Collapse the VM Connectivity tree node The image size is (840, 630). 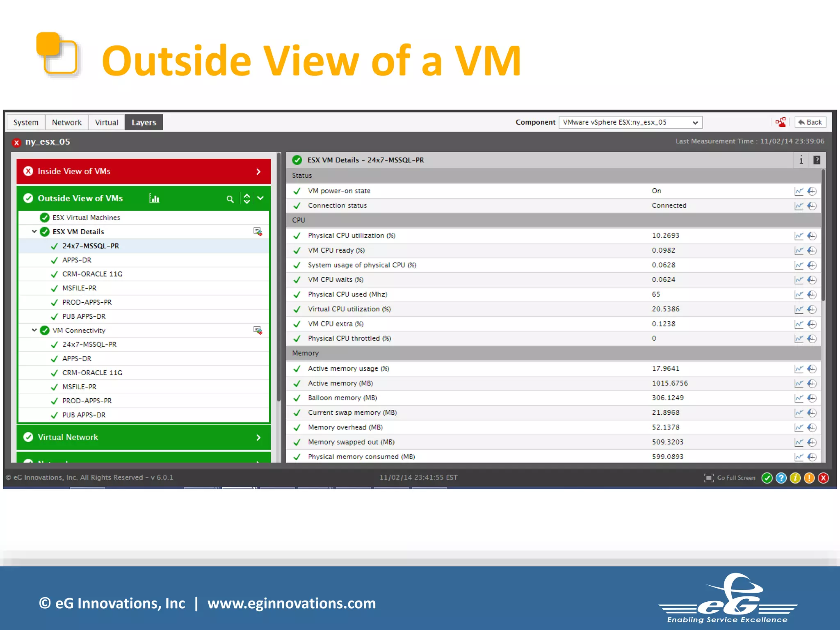coord(34,330)
